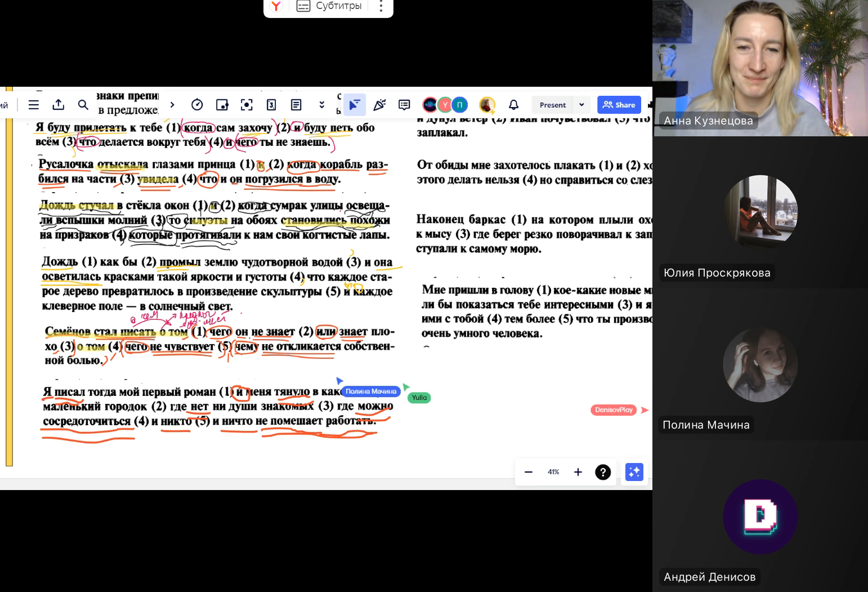This screenshot has height=592, width=868.
Task: Zoom in with the plus button
Action: [578, 472]
